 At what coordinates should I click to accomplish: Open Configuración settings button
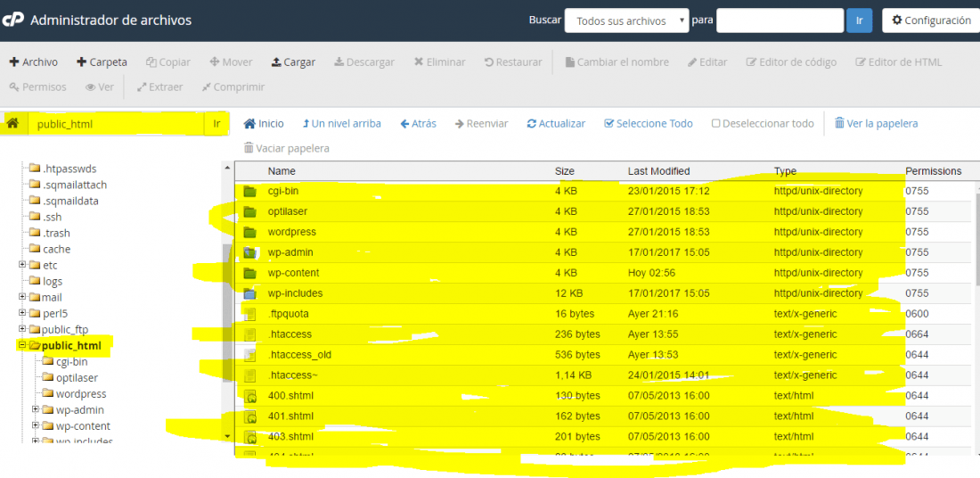point(931,21)
